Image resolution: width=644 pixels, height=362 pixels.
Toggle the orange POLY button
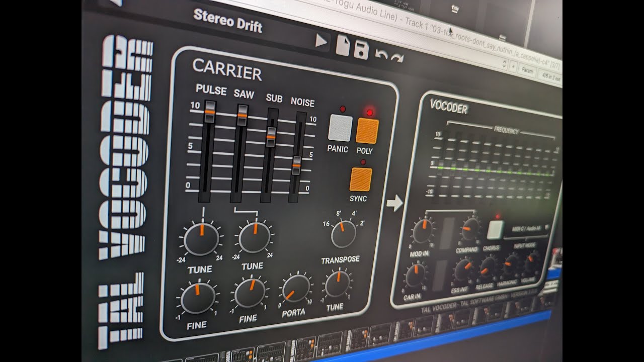[x=367, y=131]
